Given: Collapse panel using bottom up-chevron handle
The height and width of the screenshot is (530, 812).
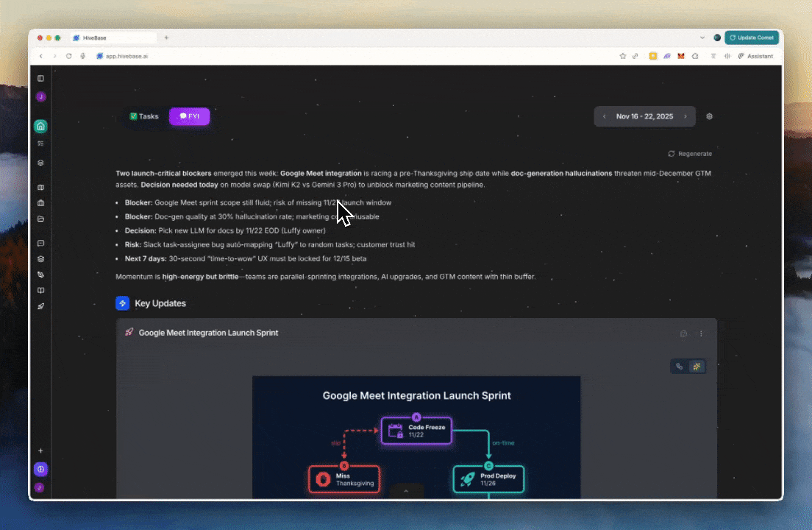Looking at the screenshot, I should [405, 490].
